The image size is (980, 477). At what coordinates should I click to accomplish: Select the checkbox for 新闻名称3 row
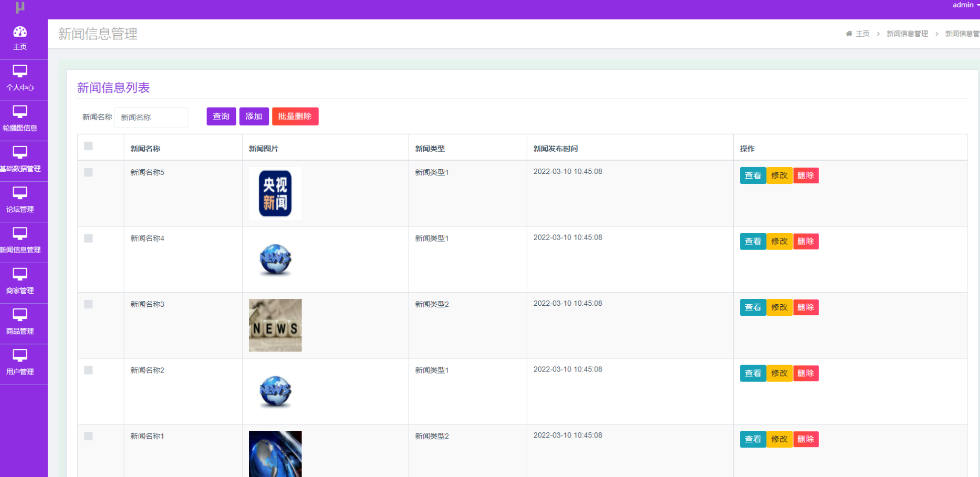(88, 304)
